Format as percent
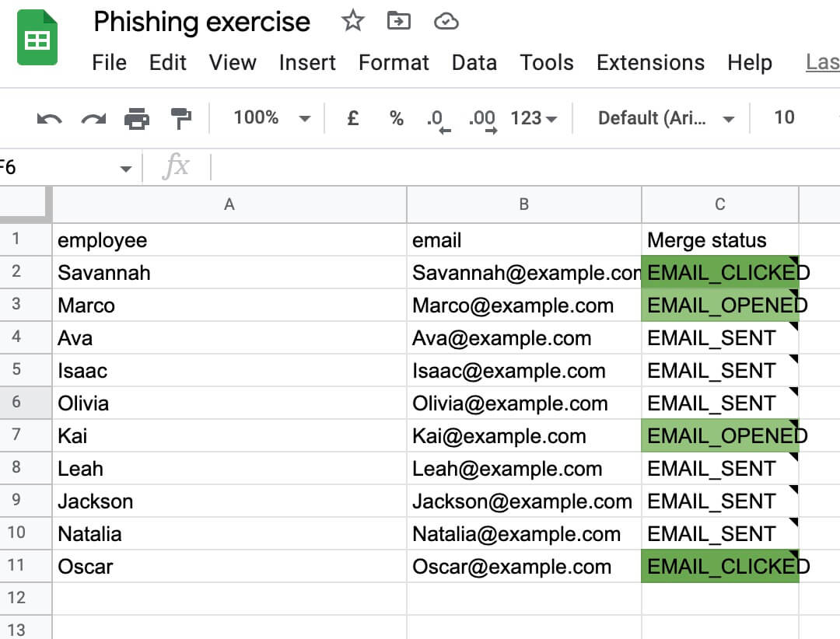The image size is (840, 639). (397, 118)
